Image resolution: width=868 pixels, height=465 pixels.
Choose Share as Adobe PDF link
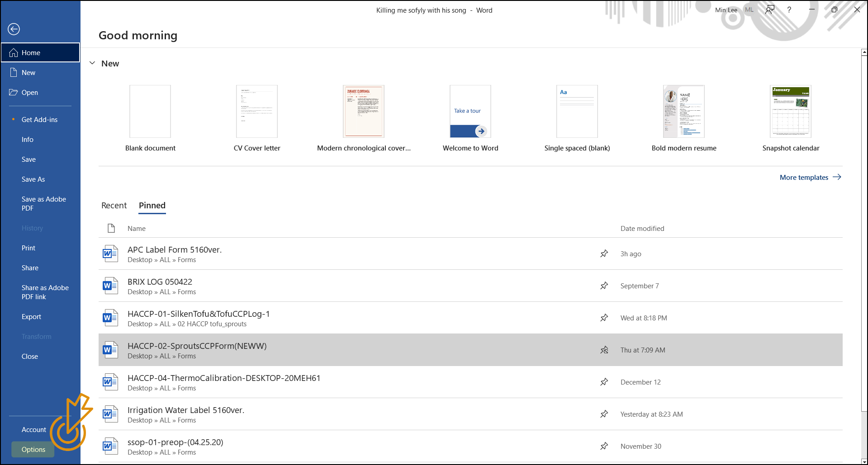coord(40,292)
